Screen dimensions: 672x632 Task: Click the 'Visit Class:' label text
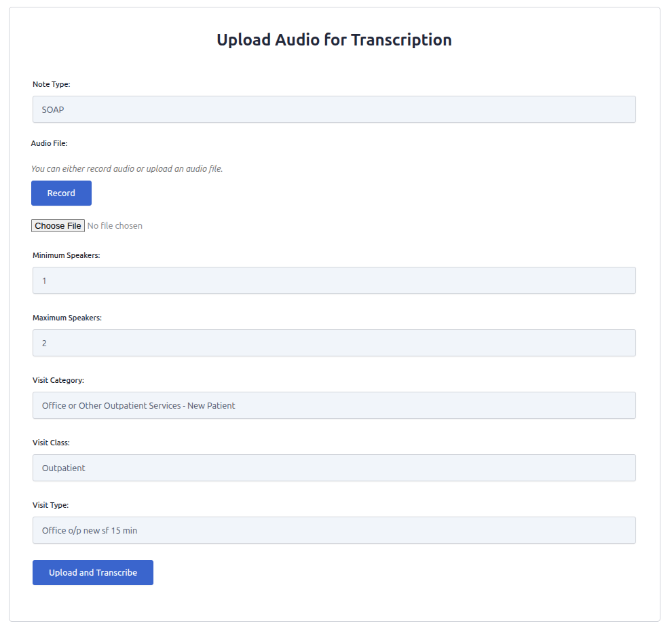pyautogui.click(x=52, y=443)
